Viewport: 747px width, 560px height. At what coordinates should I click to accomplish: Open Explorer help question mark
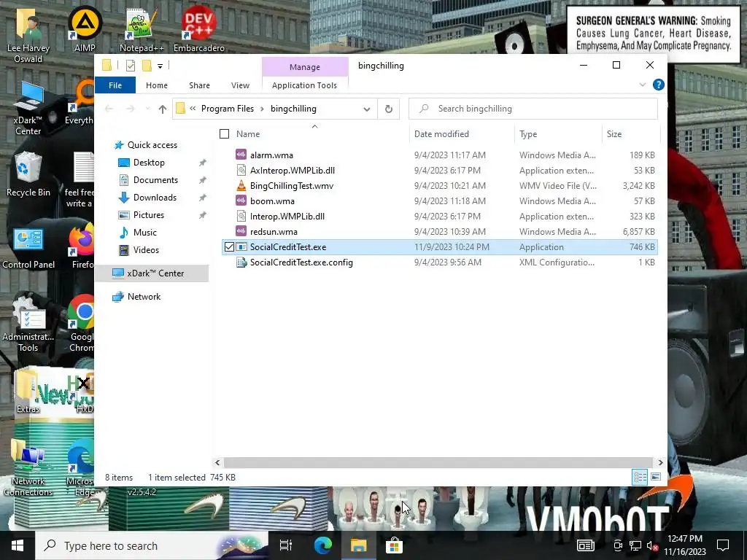pos(659,85)
